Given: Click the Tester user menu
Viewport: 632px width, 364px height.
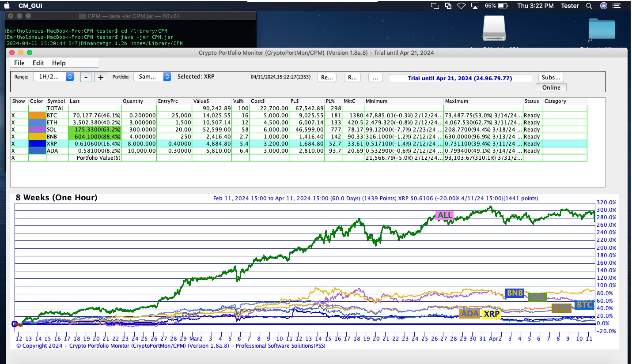Looking at the screenshot, I should point(570,6).
